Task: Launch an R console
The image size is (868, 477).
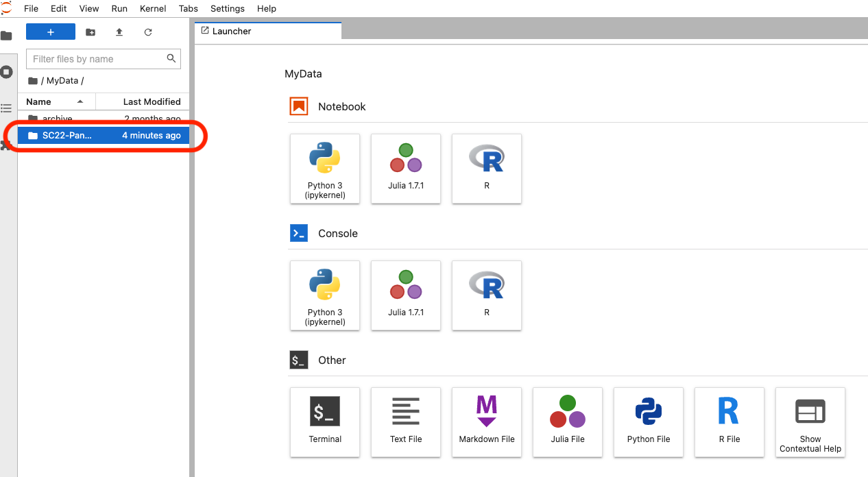Action: pyautogui.click(x=487, y=295)
